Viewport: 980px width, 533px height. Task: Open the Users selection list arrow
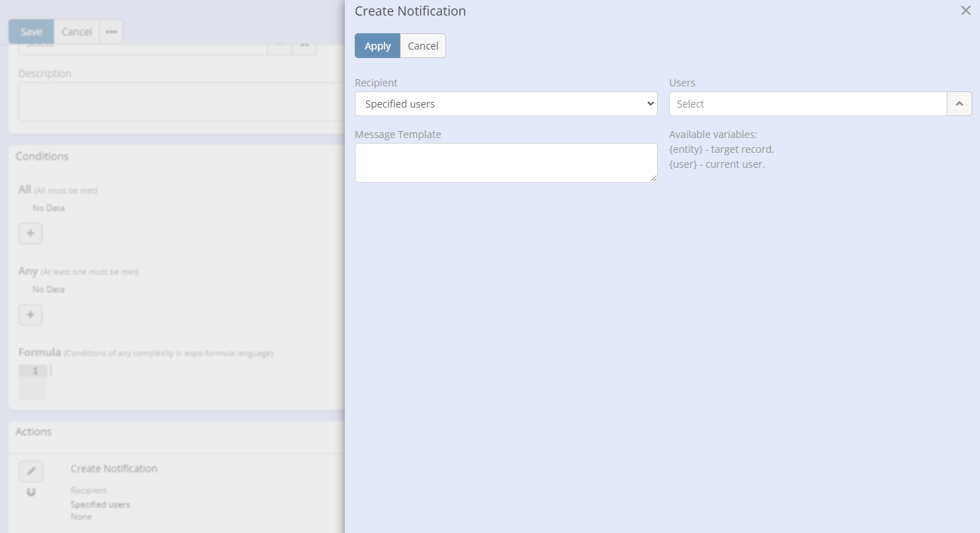959,104
